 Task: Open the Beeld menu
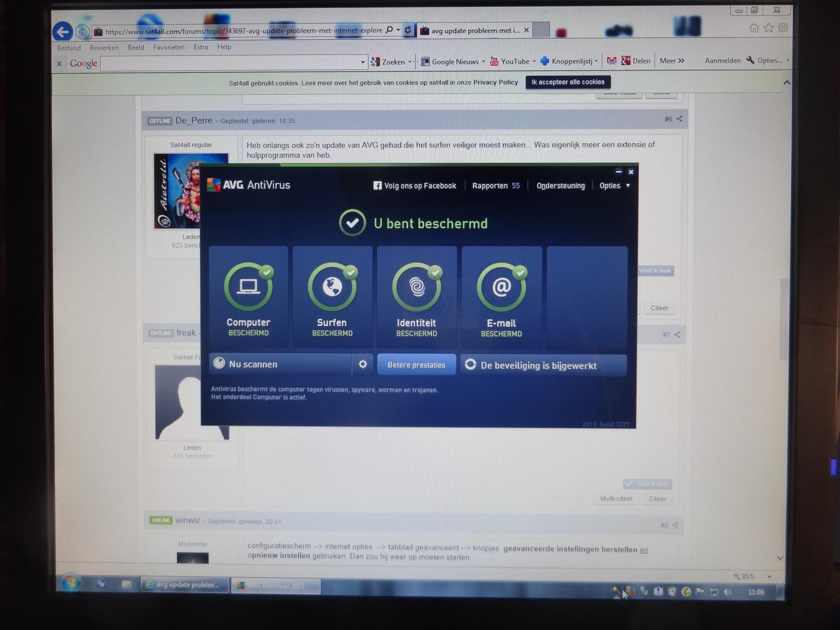(x=136, y=47)
